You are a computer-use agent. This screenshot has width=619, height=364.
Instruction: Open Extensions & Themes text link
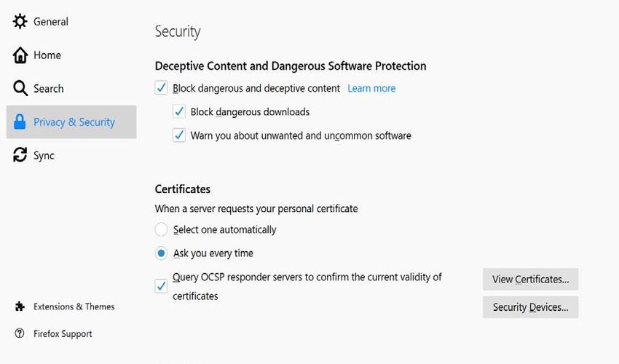[x=74, y=306]
